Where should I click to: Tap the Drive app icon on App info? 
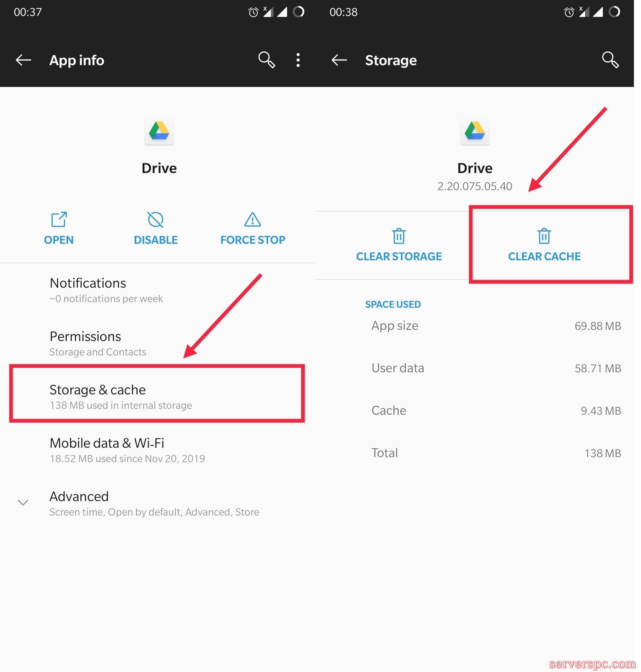click(159, 131)
